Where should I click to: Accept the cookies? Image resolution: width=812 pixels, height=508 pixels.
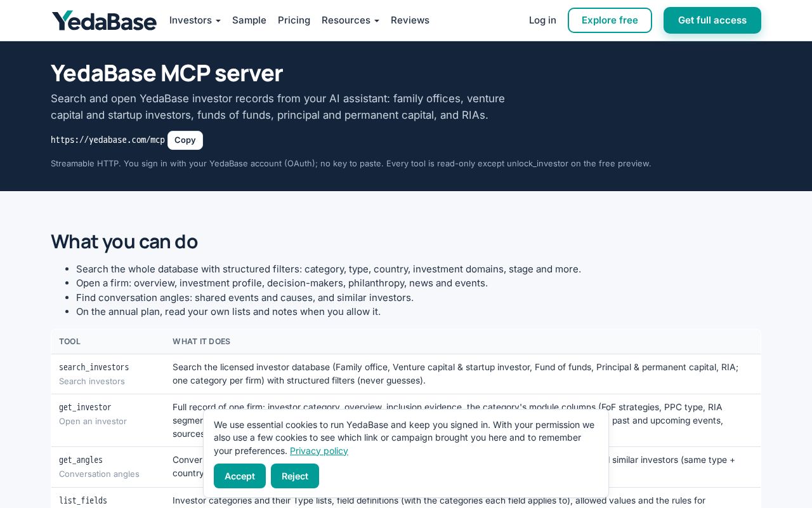coord(240,476)
